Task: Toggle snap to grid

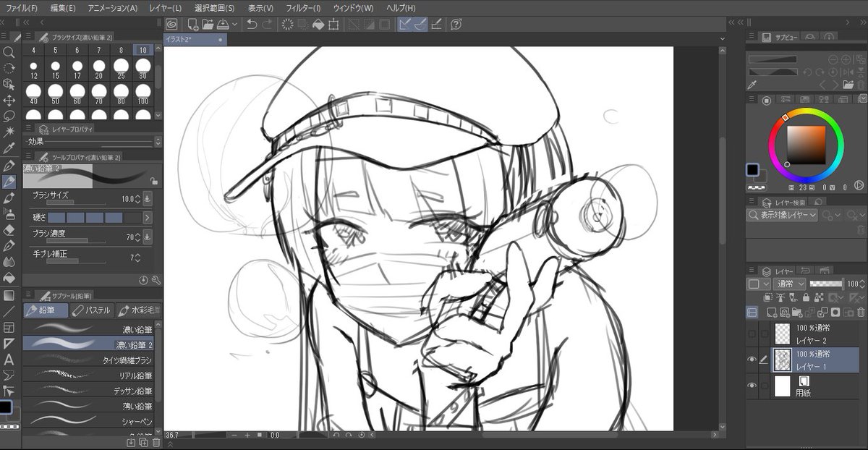Action: click(436, 25)
